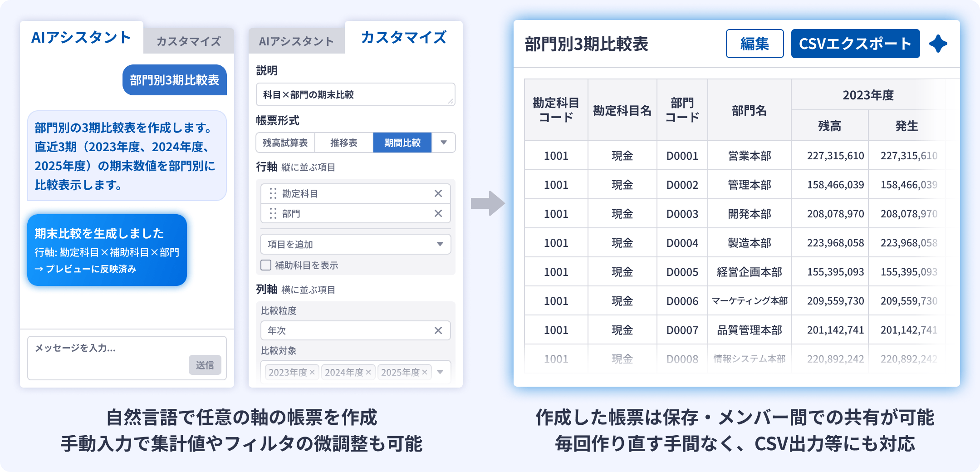Click drag handle icon of 部門 item

[273, 214]
